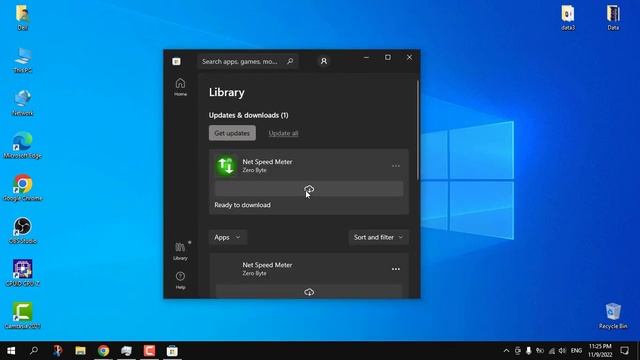Open more options for Net Speed Meter update

396,166
